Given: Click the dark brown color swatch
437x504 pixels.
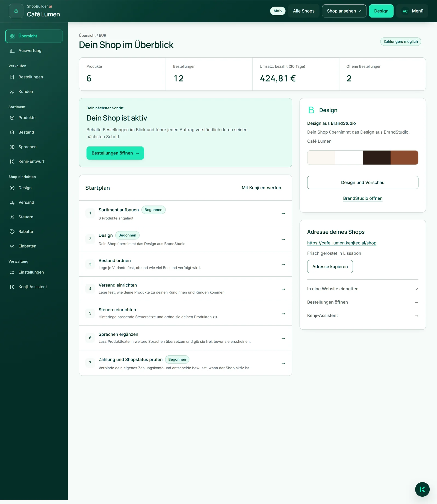Looking at the screenshot, I should pos(377,157).
